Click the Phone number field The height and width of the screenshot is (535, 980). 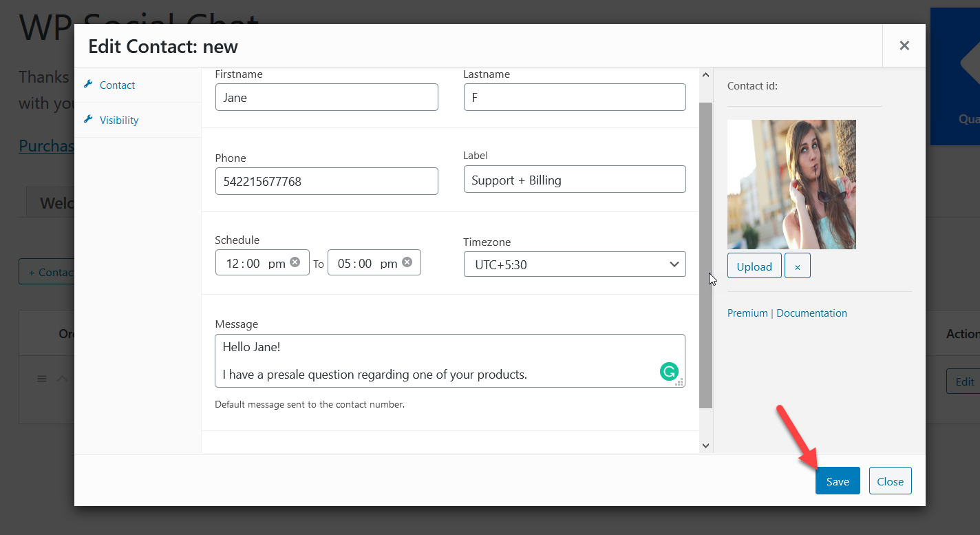point(326,181)
